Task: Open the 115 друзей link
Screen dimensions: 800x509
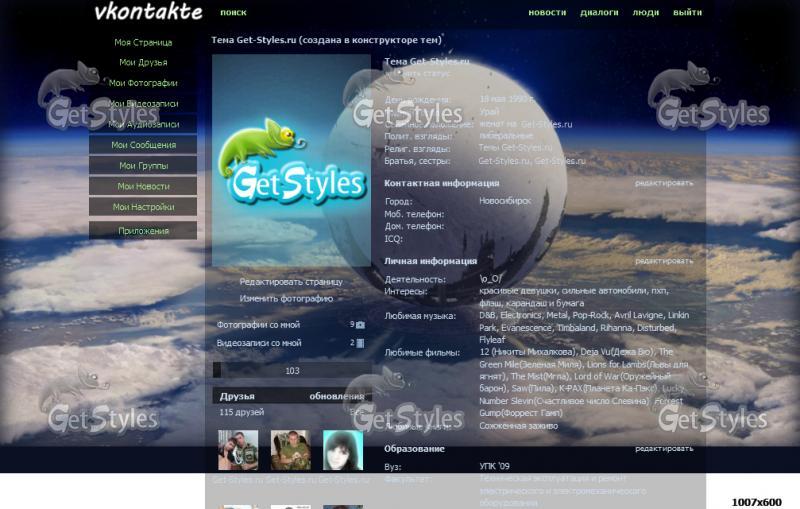Action: point(242,412)
